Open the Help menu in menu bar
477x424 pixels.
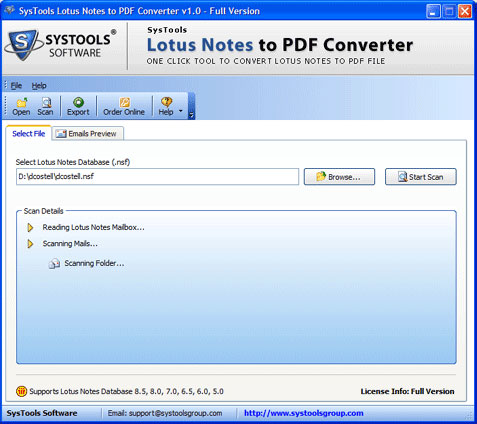pyautogui.click(x=39, y=86)
